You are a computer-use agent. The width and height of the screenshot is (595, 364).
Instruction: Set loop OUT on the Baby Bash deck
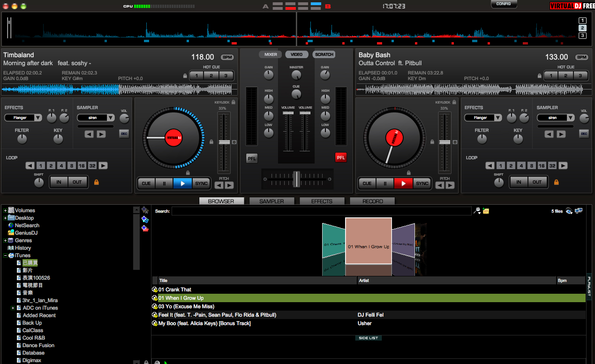[537, 182]
